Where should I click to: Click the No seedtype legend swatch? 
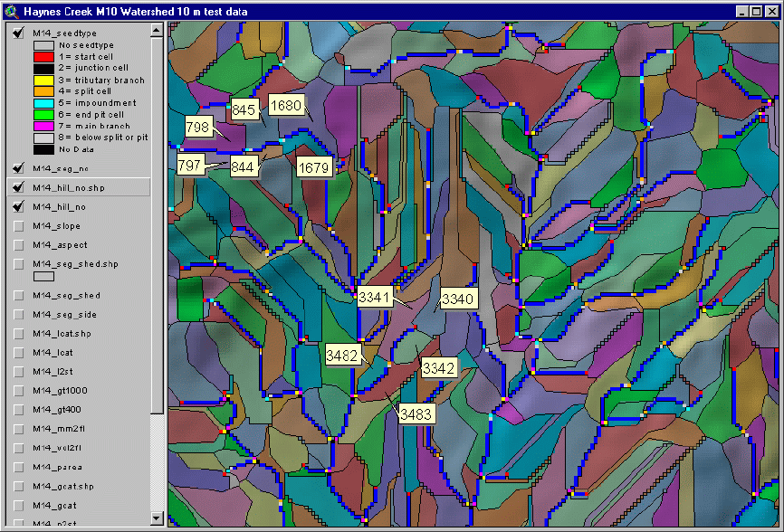click(43, 45)
